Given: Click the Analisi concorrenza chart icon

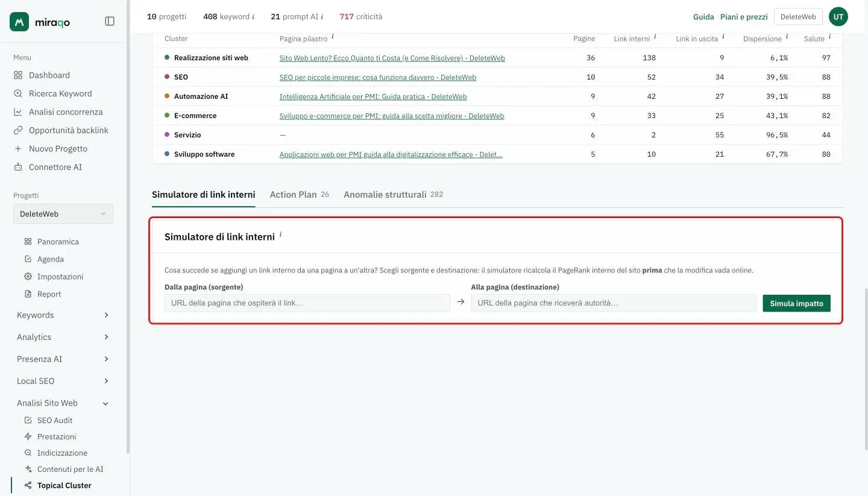Looking at the screenshot, I should 18,112.
